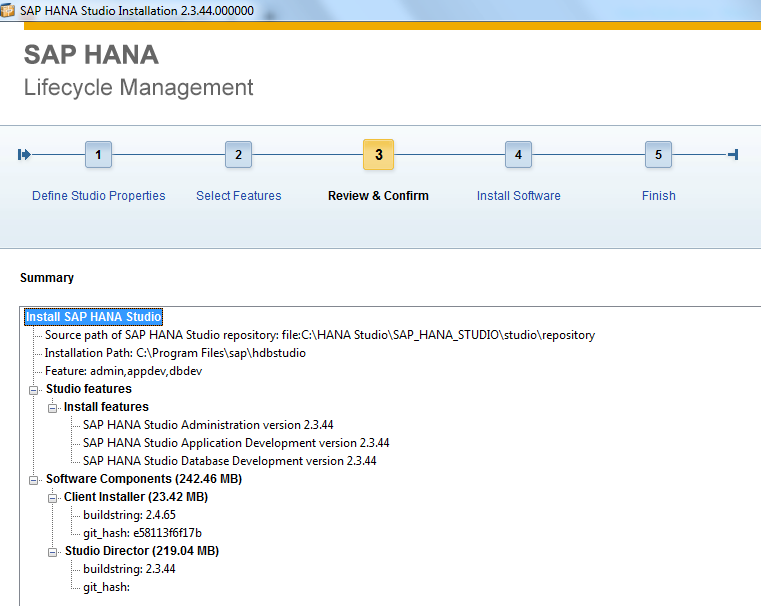Image resolution: width=761 pixels, height=606 pixels.
Task: Select SAP HANA Studio Database Development version row
Action: tap(230, 460)
